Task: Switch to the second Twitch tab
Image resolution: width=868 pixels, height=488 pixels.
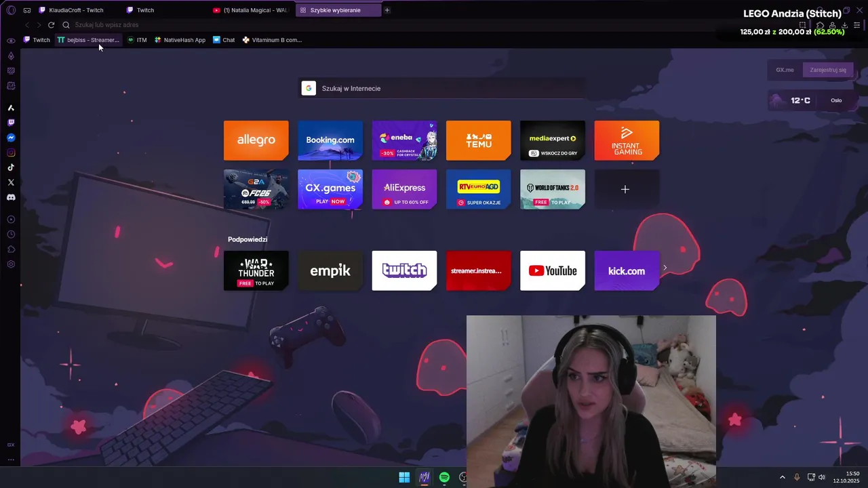Action: click(165, 10)
